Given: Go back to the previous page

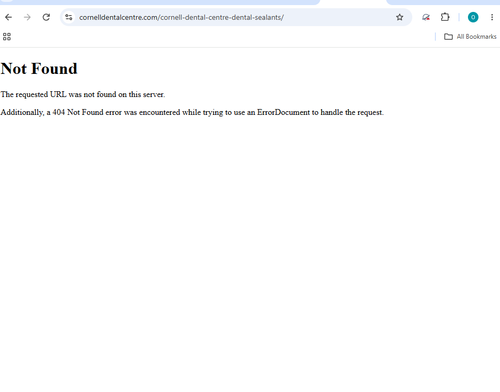Looking at the screenshot, I should [x=9, y=17].
